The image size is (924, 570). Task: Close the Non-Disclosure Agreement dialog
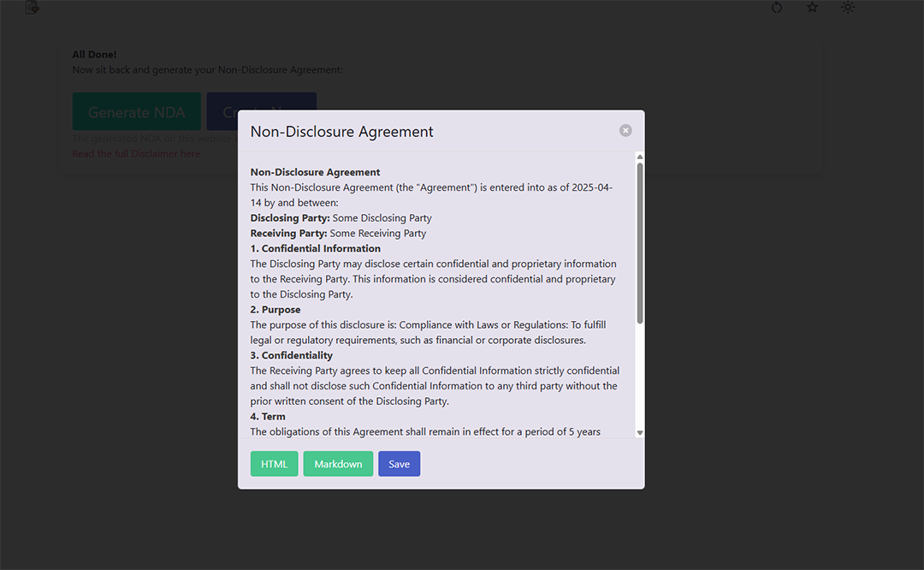625,130
